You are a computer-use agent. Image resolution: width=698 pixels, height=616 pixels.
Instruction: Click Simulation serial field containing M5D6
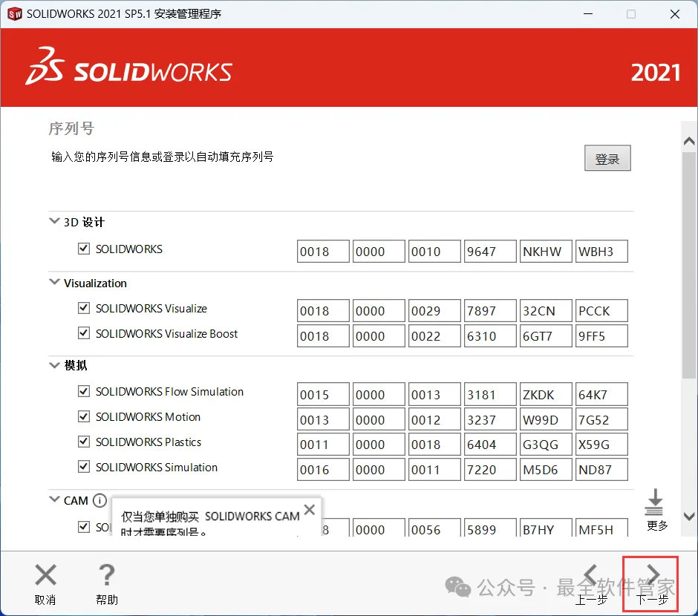tap(546, 469)
